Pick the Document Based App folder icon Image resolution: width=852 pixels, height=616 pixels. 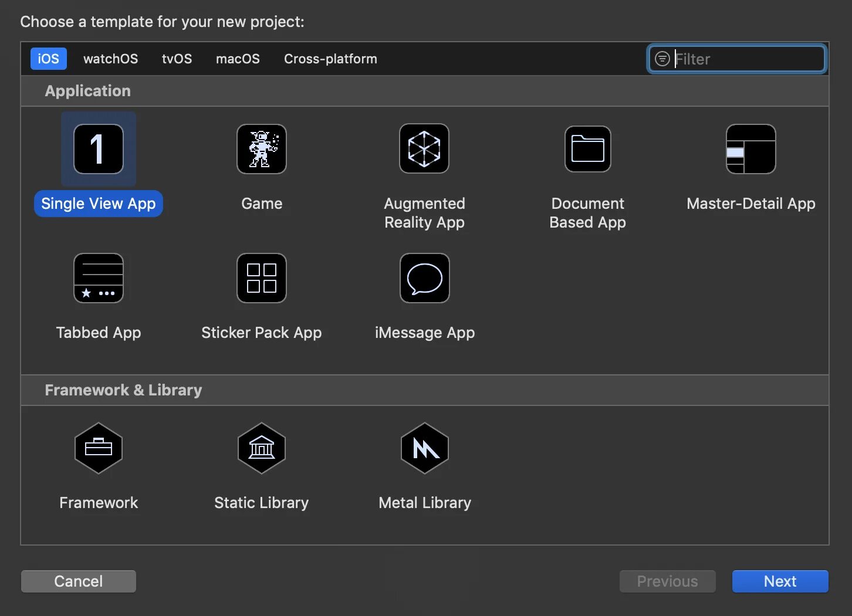click(588, 149)
